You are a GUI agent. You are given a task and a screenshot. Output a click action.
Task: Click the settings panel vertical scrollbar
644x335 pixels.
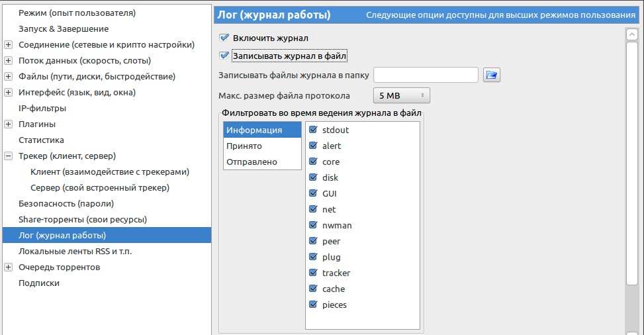[x=632, y=163]
